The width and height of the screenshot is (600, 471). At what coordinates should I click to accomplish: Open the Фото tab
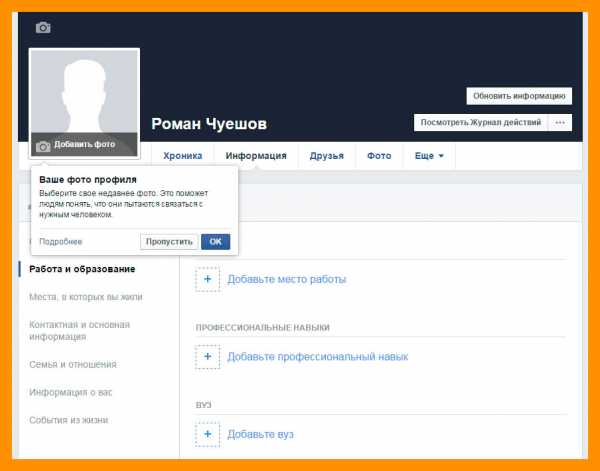(379, 156)
